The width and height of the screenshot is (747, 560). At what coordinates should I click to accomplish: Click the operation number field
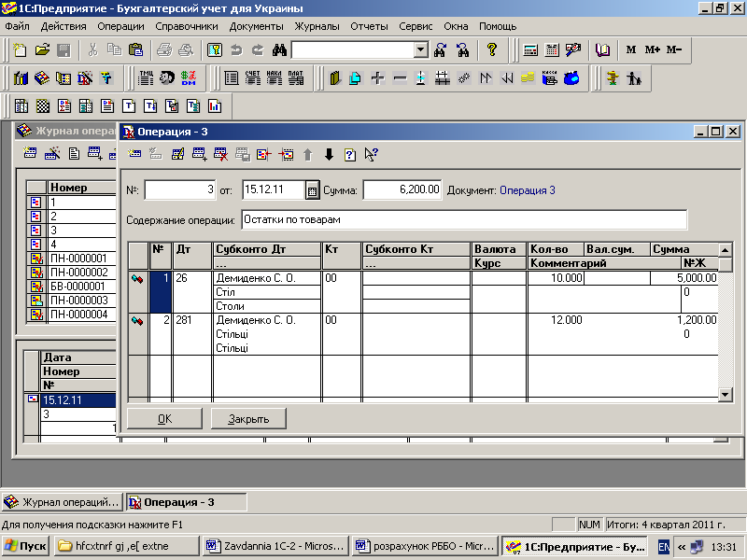tap(180, 190)
